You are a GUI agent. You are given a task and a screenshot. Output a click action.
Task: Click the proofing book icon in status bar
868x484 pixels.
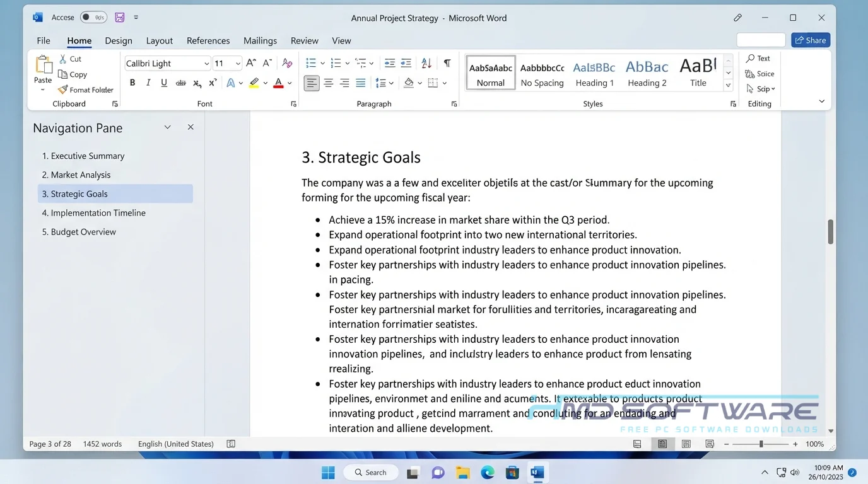[x=231, y=444]
